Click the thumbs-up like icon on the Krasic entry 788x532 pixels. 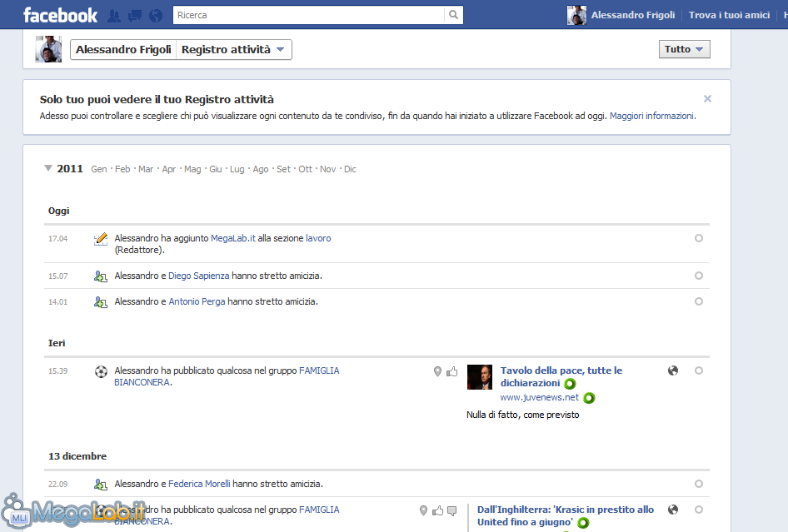(x=437, y=510)
